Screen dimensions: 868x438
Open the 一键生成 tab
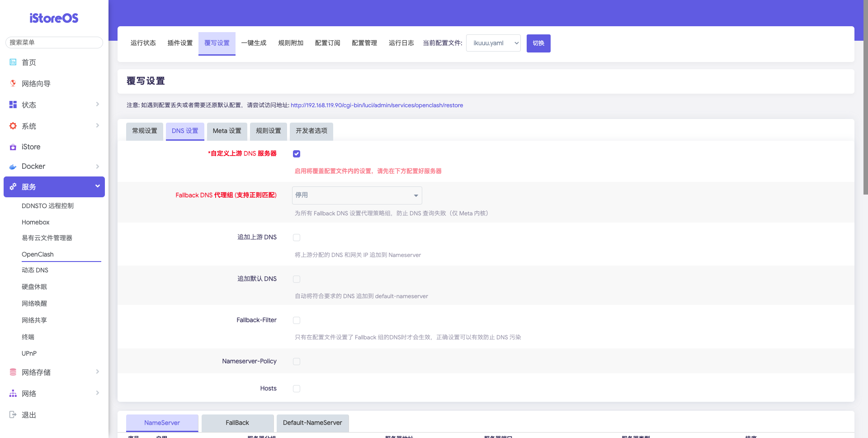[254, 43]
